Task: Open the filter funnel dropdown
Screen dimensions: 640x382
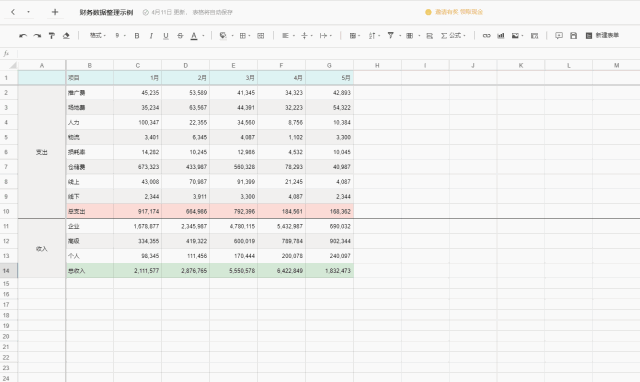Action: click(x=393, y=36)
